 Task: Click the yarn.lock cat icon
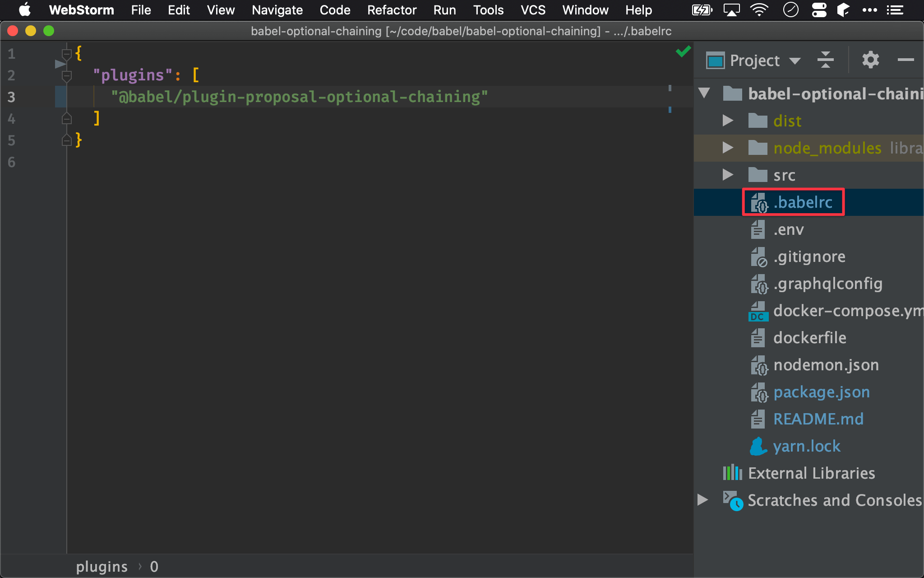[x=758, y=446]
